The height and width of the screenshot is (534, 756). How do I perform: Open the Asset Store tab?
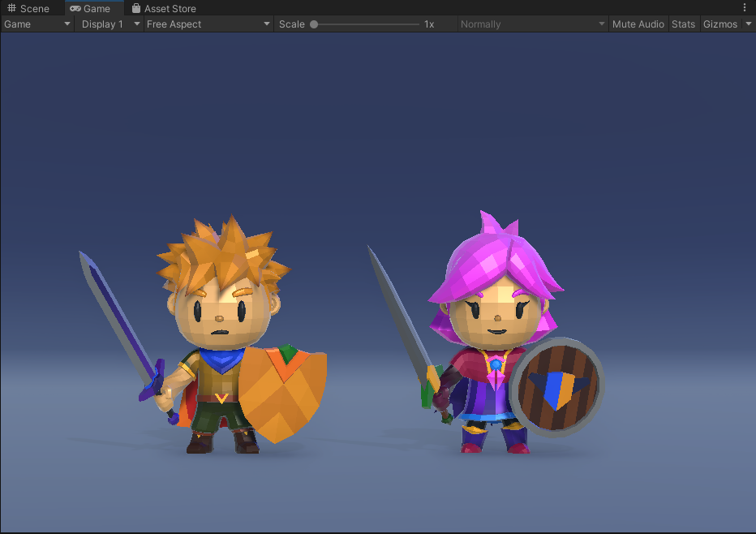click(164, 8)
